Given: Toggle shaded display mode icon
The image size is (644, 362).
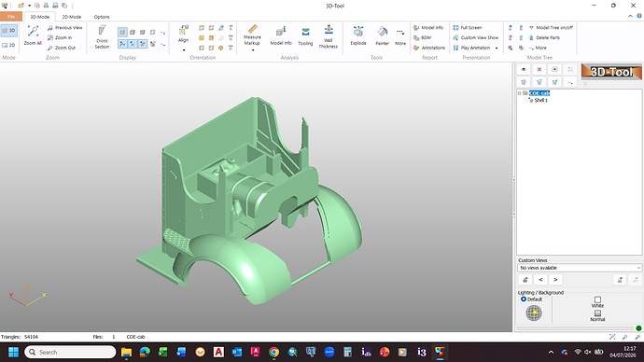Looking at the screenshot, I should 122,32.
